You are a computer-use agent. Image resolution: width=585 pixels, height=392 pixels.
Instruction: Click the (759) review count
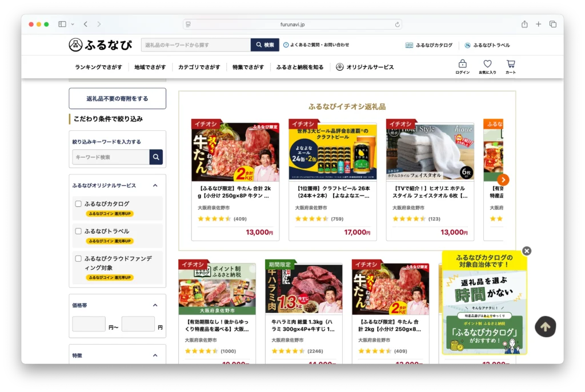coord(337,219)
